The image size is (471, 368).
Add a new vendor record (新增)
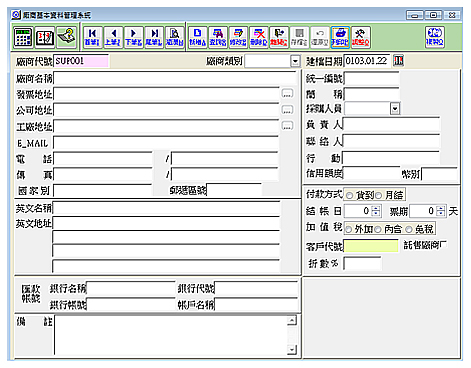pos(198,37)
